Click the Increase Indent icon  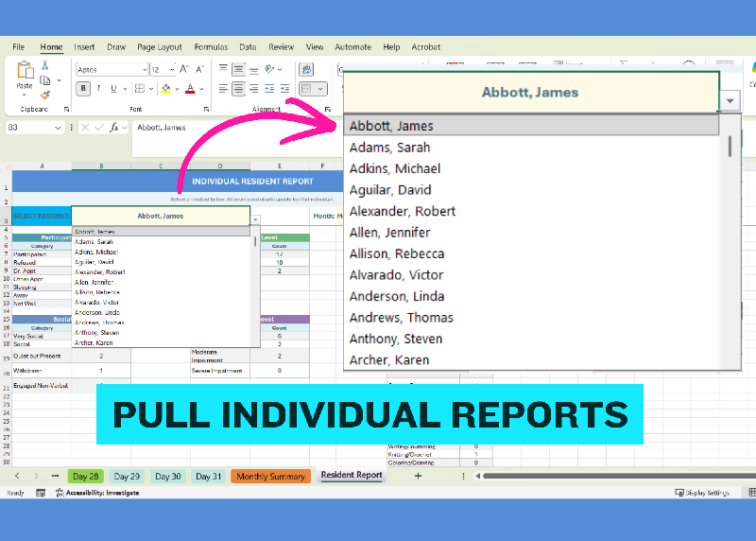tap(285, 89)
